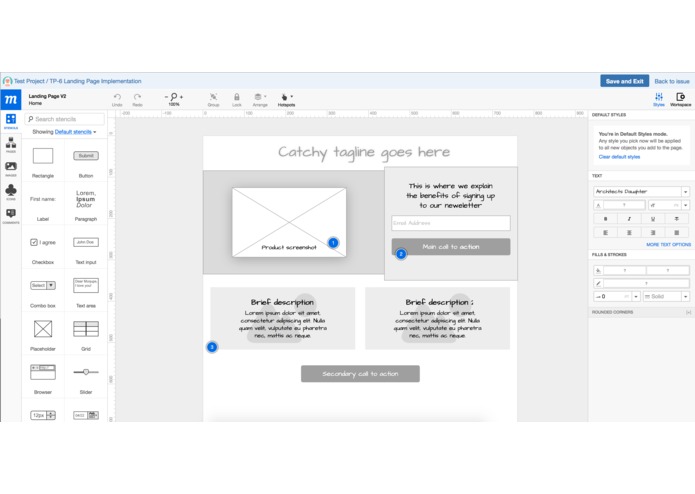Click MORE TEXT OPTIONS link
The image size is (695, 494).
coord(668,245)
